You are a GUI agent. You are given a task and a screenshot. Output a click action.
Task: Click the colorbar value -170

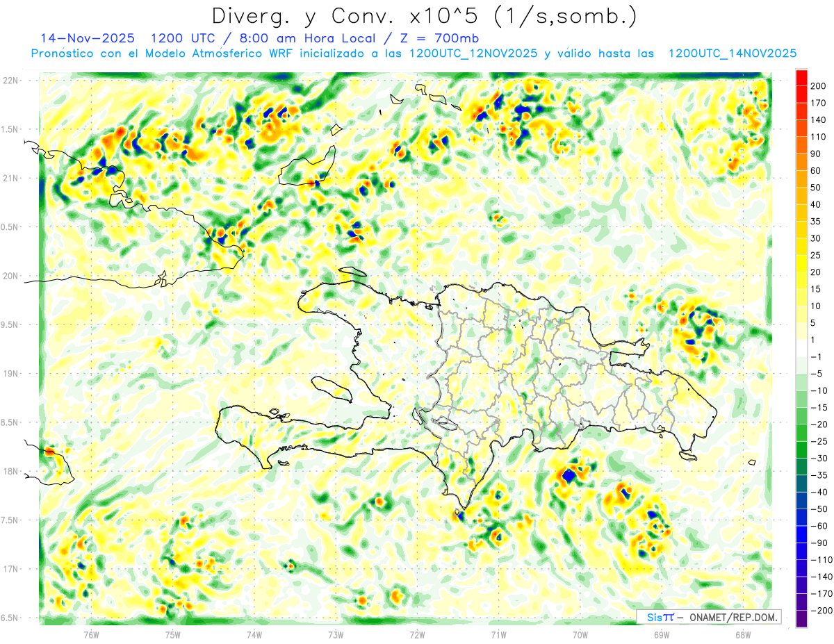821,594
